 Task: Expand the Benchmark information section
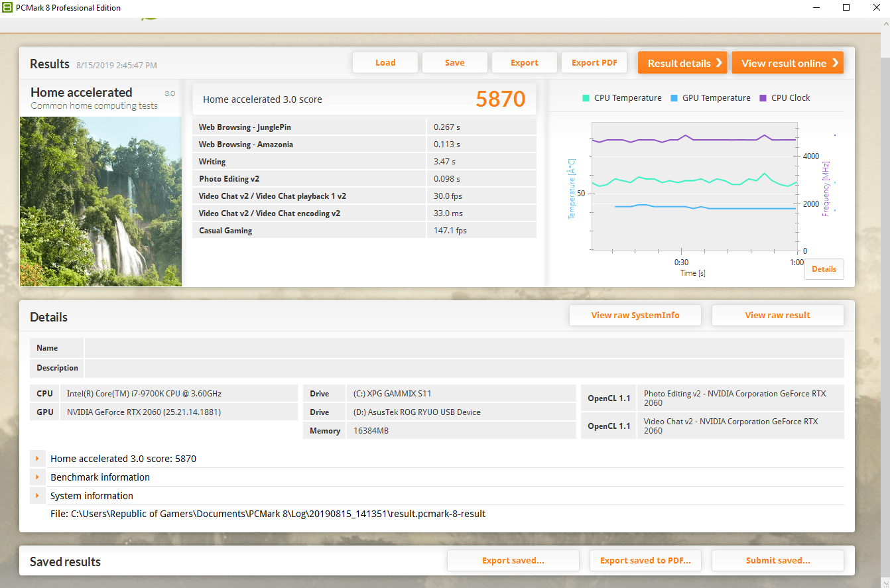38,477
